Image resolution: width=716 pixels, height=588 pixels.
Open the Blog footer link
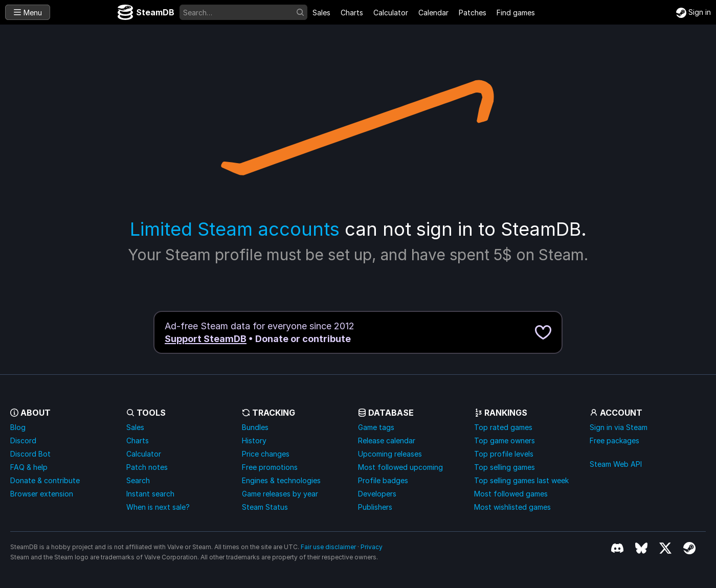click(18, 427)
